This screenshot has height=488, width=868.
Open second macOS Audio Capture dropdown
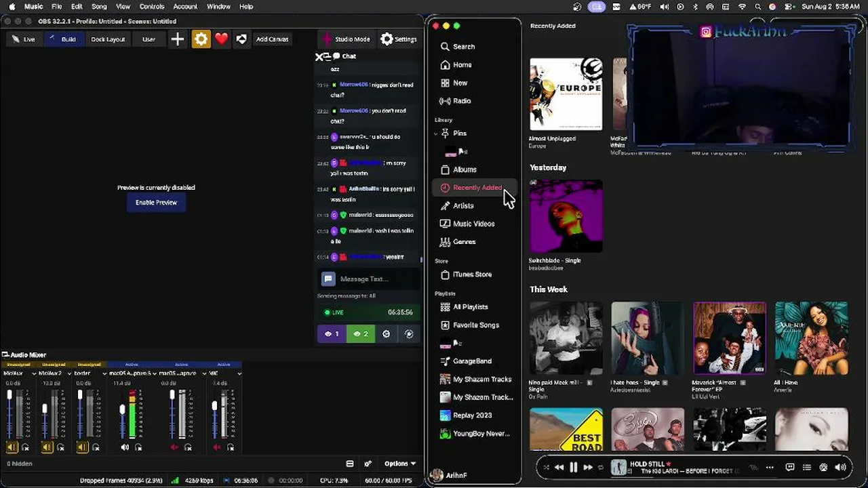(x=203, y=373)
